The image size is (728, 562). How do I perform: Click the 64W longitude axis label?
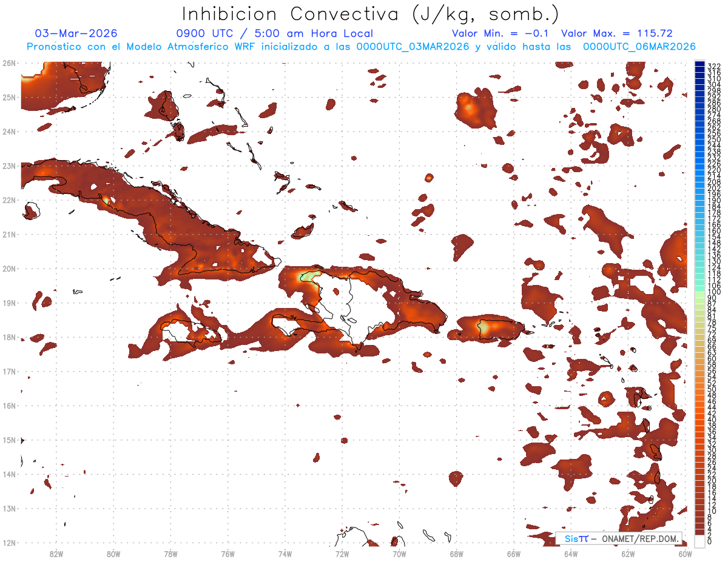click(x=571, y=554)
